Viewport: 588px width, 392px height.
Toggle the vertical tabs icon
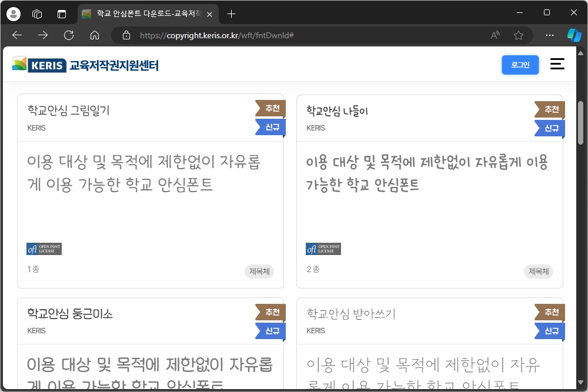(x=62, y=14)
